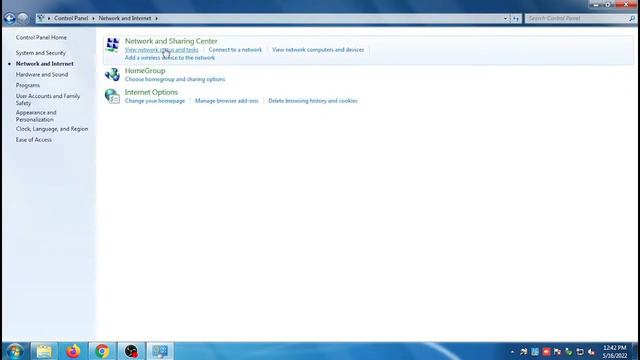Image resolution: width=640 pixels, height=360 pixels.
Task: Click View network status and tasks
Action: point(161,50)
